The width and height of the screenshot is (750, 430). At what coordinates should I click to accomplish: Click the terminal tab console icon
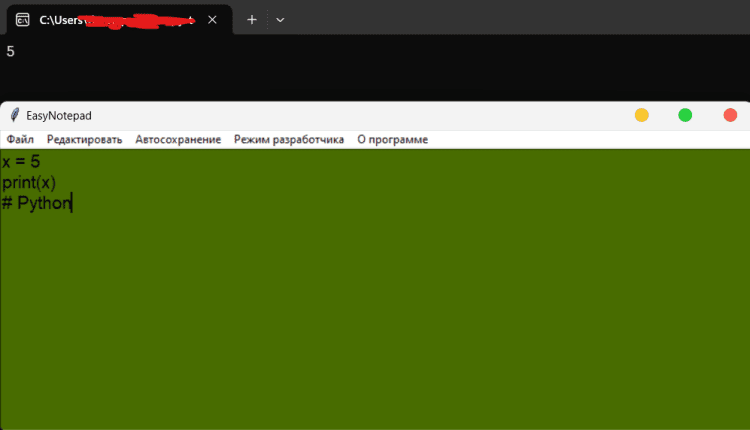(x=22, y=20)
